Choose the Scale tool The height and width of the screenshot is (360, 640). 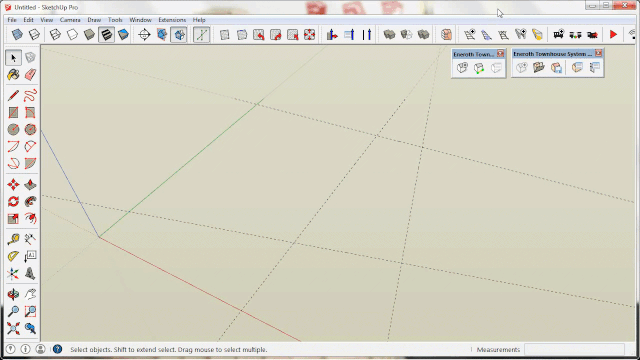pos(13,219)
